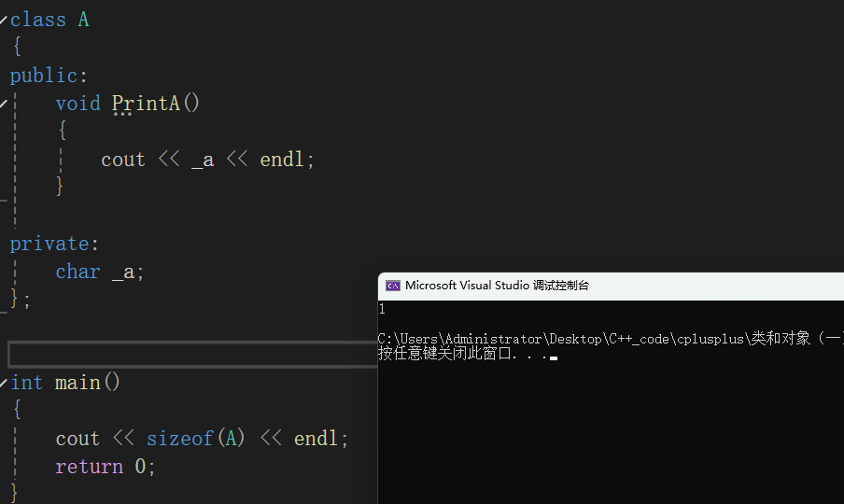Screen dimensions: 844x504
Task: Place cursor in the highlighted empty line
Action: [x=192, y=355]
